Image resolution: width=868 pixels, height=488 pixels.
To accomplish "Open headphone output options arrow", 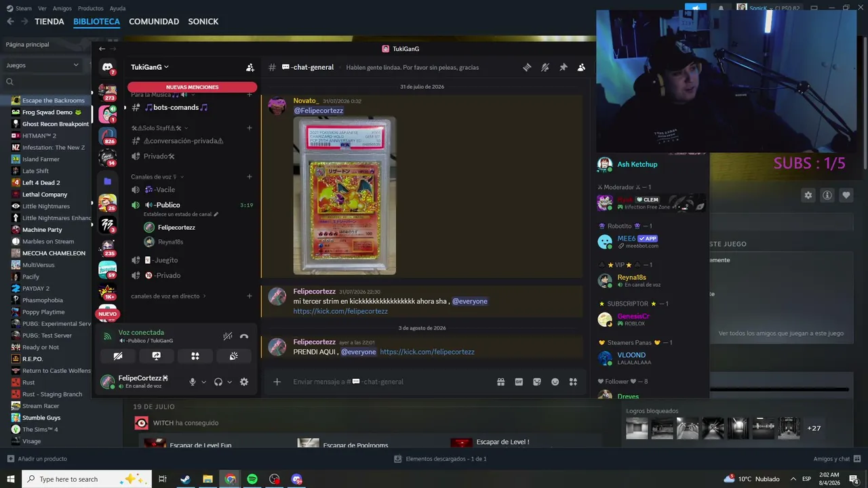I will click(229, 382).
